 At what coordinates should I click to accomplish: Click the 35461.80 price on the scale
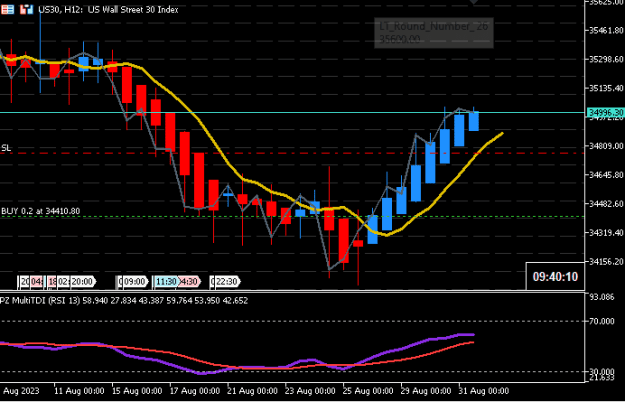coord(606,30)
